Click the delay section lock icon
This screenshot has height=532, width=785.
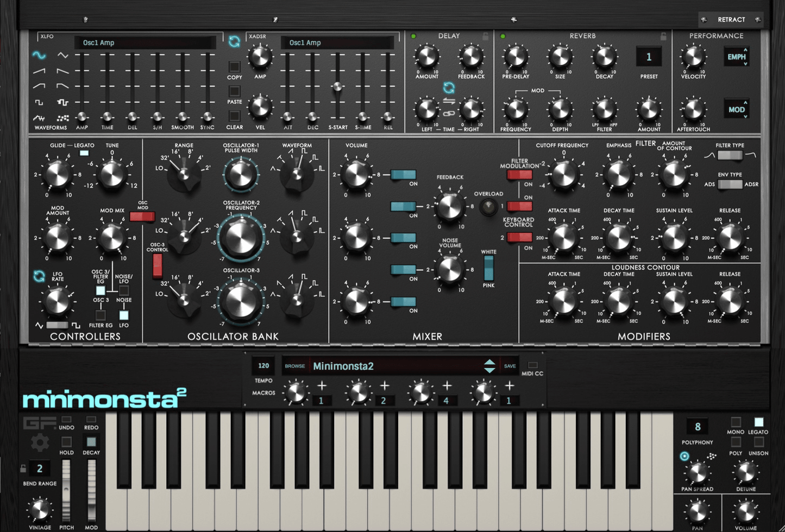pos(485,36)
